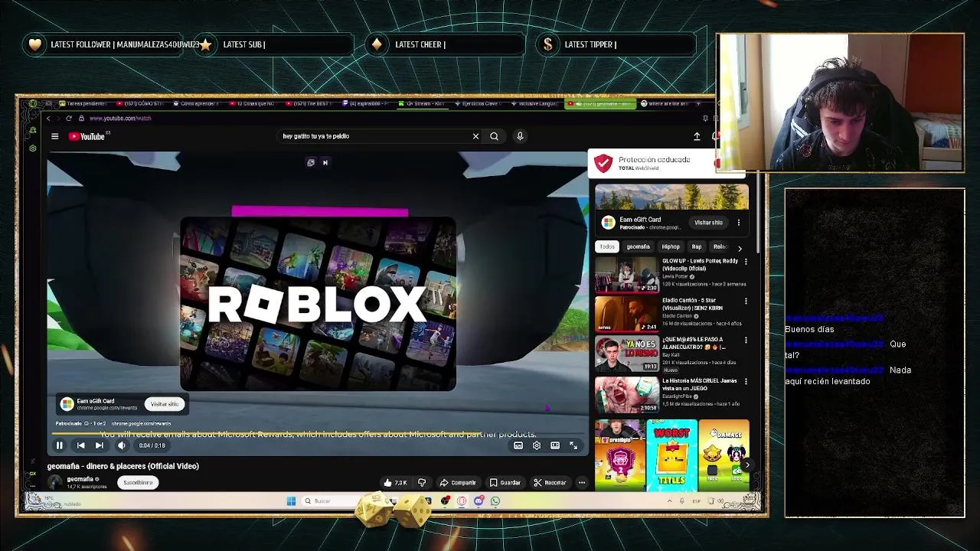This screenshot has height=551, width=980.
Task: Pause the YouTube video
Action: click(59, 445)
